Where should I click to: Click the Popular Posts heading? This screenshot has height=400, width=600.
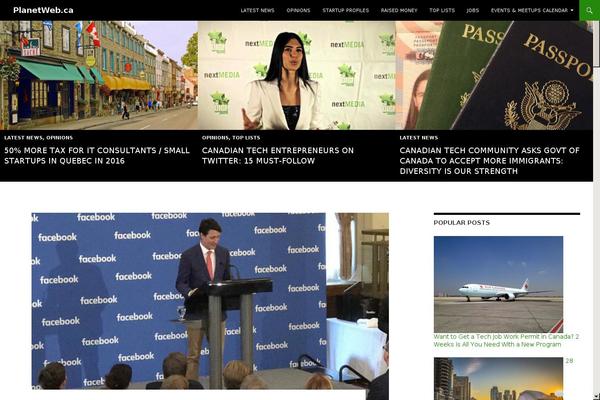click(x=461, y=222)
